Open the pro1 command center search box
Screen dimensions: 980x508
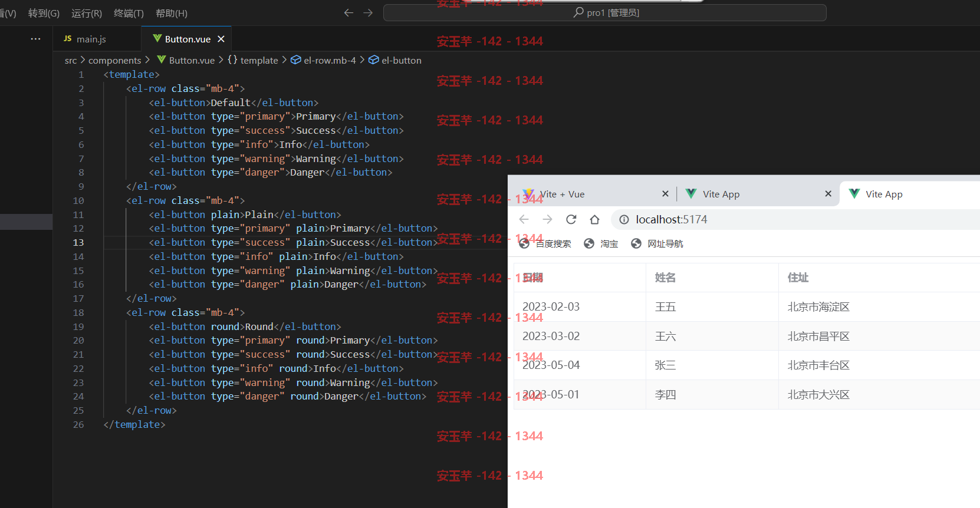coord(604,12)
